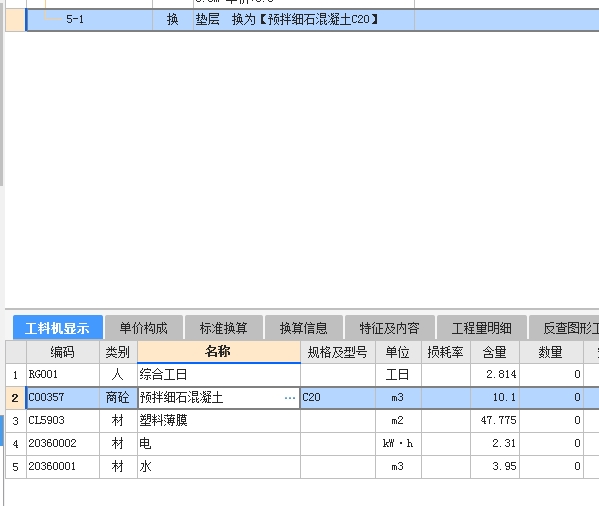Select the CL5903 code cell

click(x=63, y=421)
